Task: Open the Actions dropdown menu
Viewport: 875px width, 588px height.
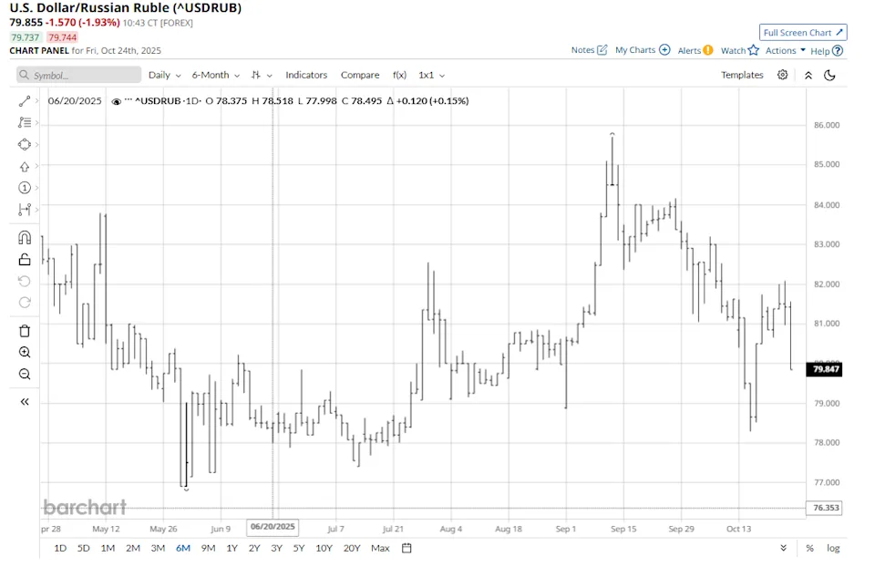Action: point(785,51)
